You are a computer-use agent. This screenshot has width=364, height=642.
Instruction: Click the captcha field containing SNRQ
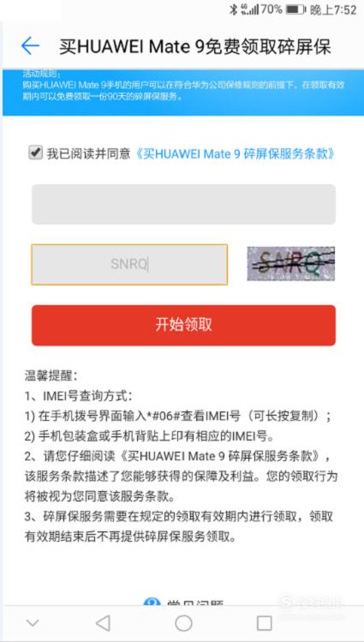(129, 265)
